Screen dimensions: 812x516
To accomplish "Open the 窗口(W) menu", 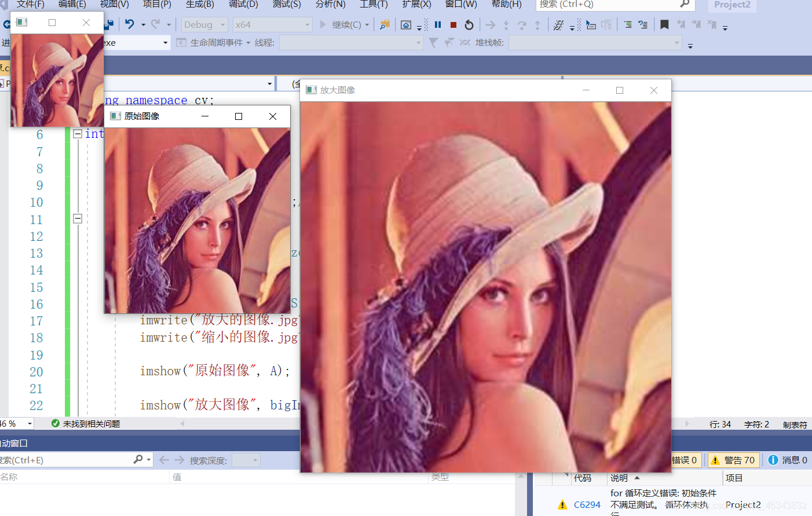I will pos(461,4).
